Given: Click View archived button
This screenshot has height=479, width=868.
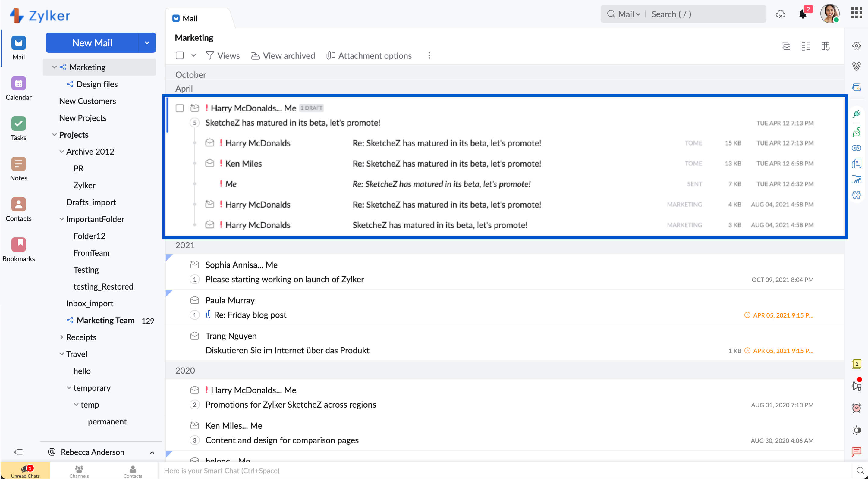Looking at the screenshot, I should point(283,55).
